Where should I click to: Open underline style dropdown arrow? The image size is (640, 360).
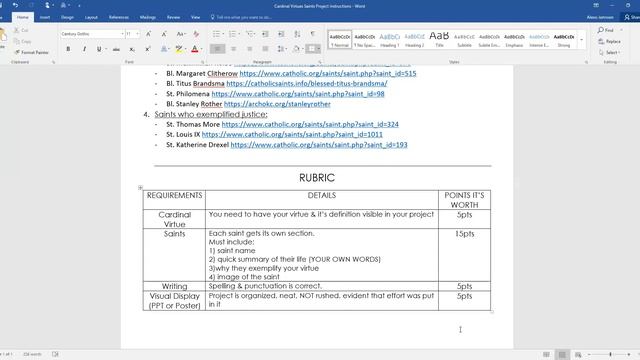pyautogui.click(x=106, y=49)
